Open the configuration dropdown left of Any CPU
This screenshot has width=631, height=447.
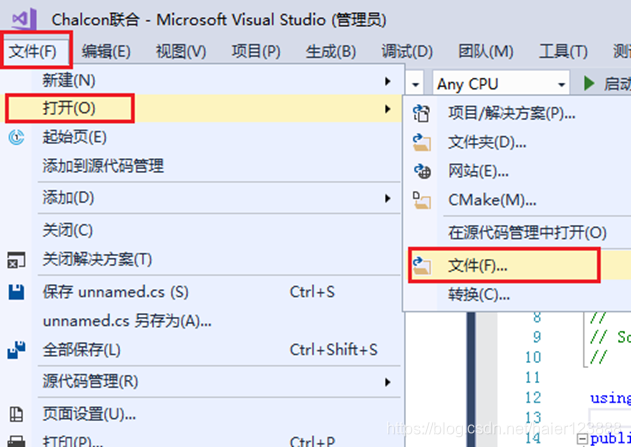click(415, 84)
